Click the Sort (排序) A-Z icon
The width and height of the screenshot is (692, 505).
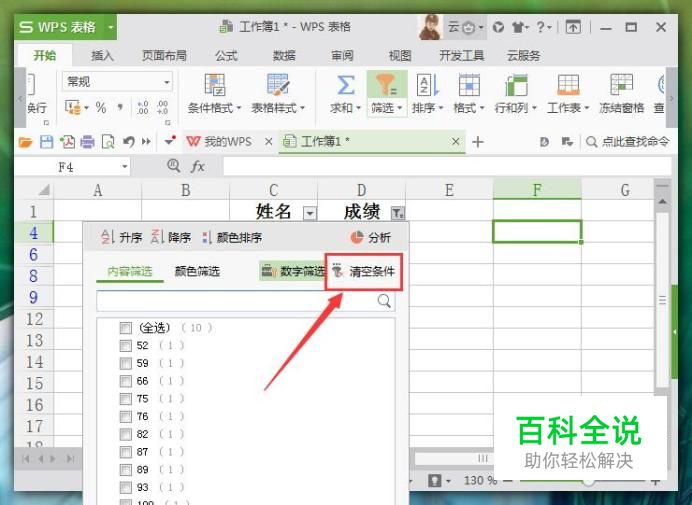coord(427,85)
